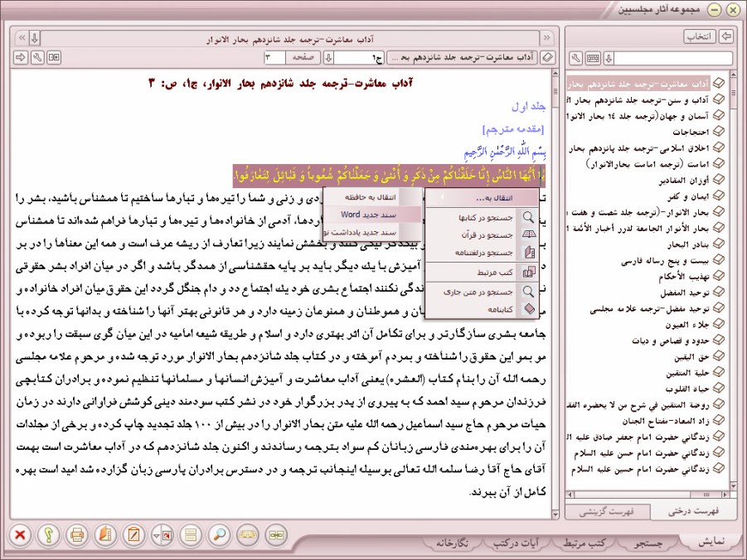Select بنادر البحار in the book list
The image size is (747, 560).
[x=688, y=244]
